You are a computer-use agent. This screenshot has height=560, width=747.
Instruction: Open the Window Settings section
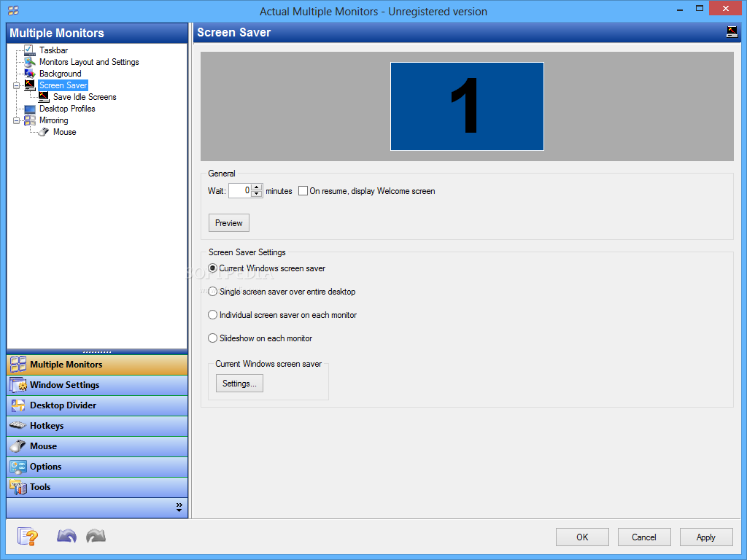click(x=97, y=385)
